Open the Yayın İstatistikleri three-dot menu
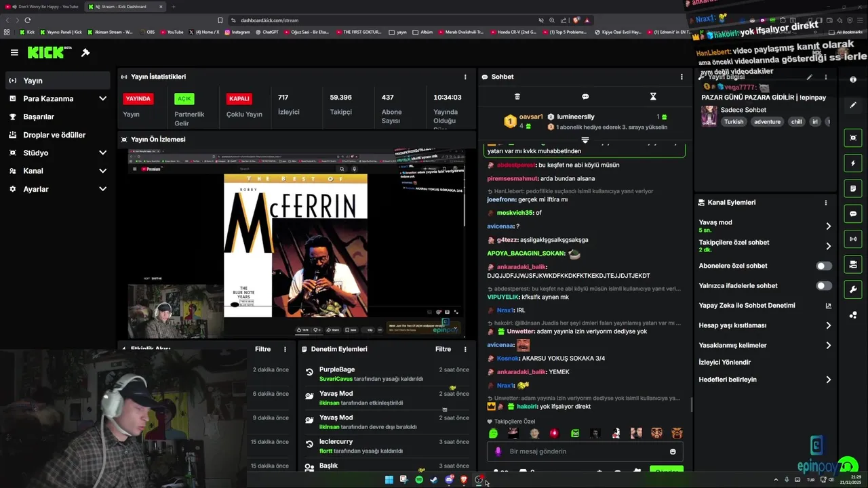Screen dimensions: 868x488 click(465, 77)
